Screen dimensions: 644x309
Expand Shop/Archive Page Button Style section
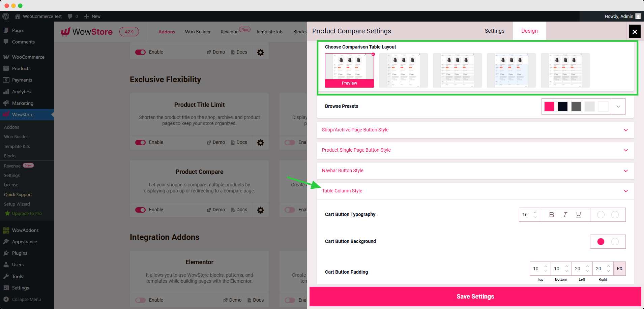[x=475, y=130]
